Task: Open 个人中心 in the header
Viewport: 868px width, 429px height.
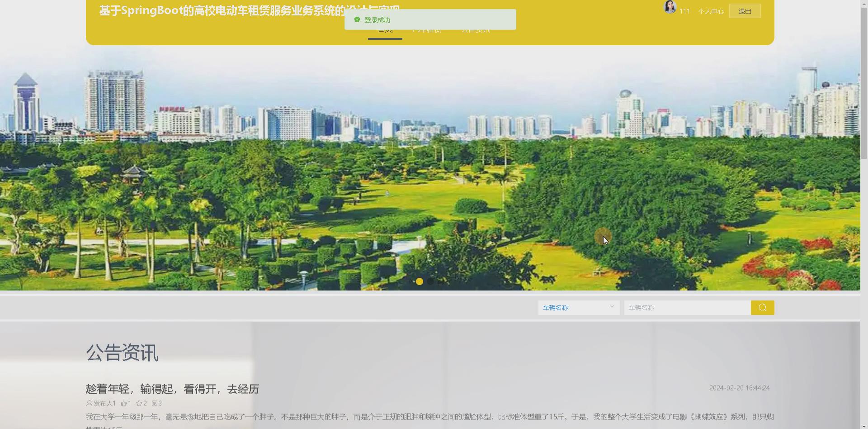Action: click(x=710, y=11)
